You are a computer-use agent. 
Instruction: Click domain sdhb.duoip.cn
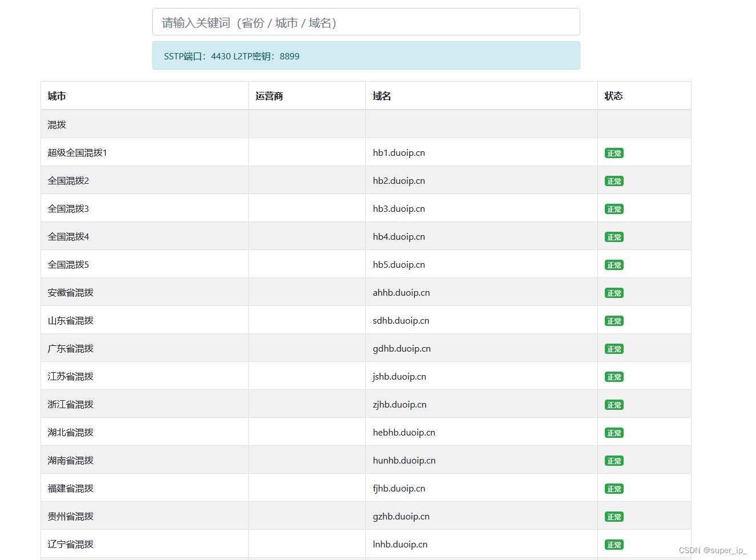401,320
